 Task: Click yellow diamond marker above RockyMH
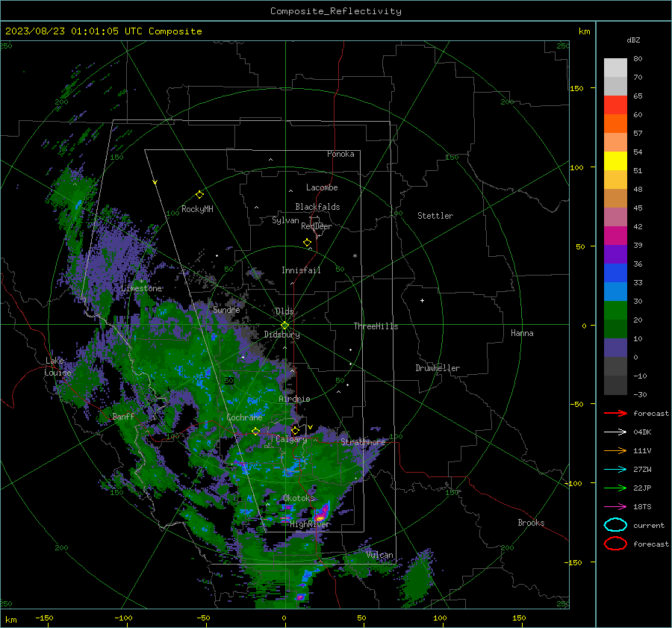(x=199, y=195)
